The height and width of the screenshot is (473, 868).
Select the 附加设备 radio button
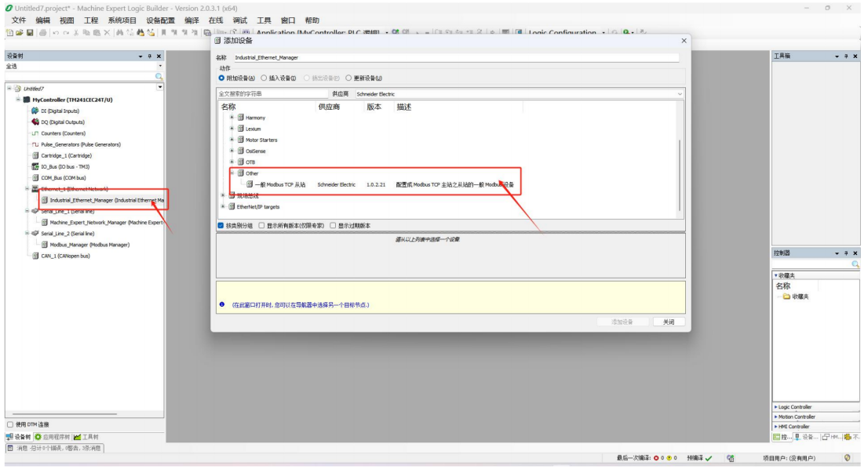(x=221, y=78)
